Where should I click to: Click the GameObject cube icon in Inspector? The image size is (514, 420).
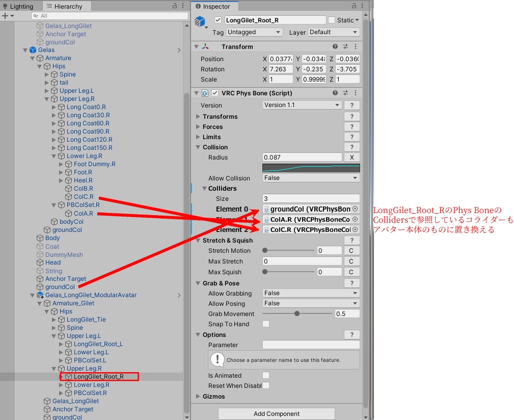(x=200, y=21)
